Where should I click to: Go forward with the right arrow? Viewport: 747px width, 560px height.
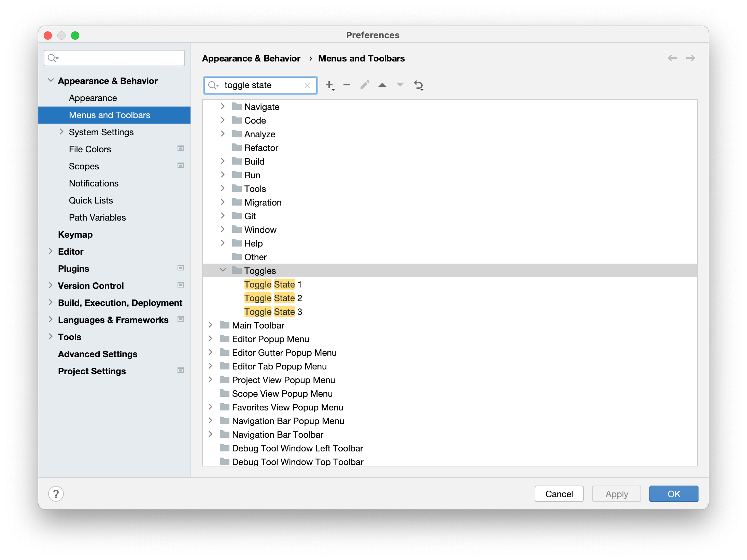(690, 58)
